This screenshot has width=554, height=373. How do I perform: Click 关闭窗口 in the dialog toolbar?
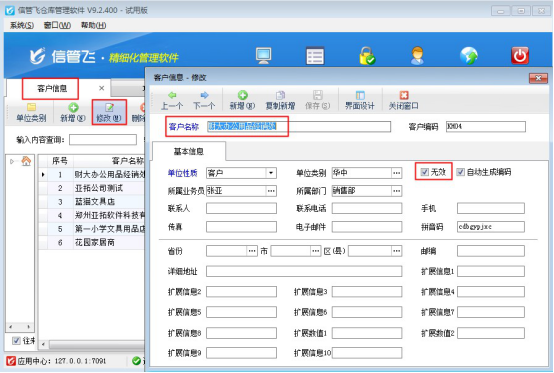pyautogui.click(x=403, y=100)
